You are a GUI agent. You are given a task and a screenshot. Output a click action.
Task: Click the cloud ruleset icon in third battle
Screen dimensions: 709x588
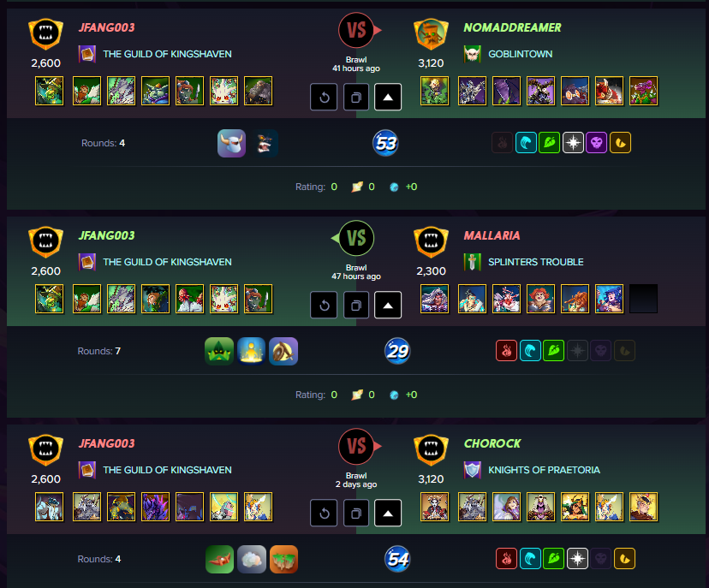(x=252, y=559)
